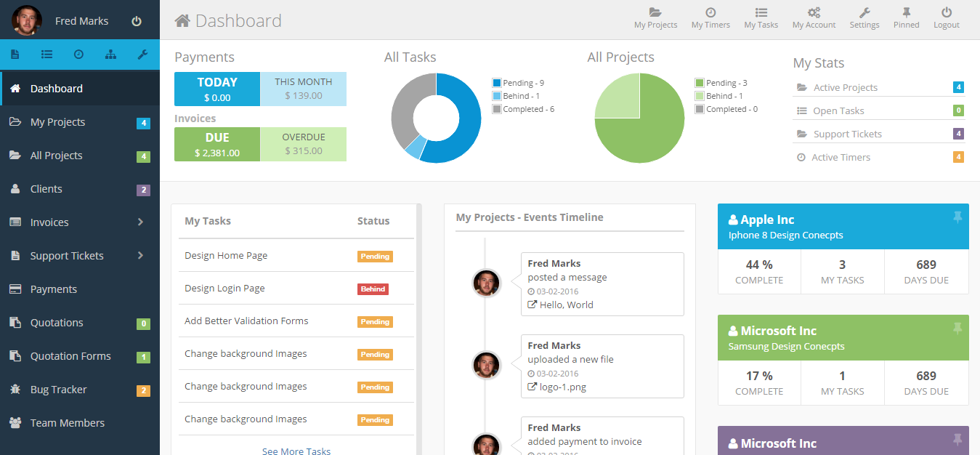
Task: Click the THIS MONTH payments tile
Action: tap(304, 89)
